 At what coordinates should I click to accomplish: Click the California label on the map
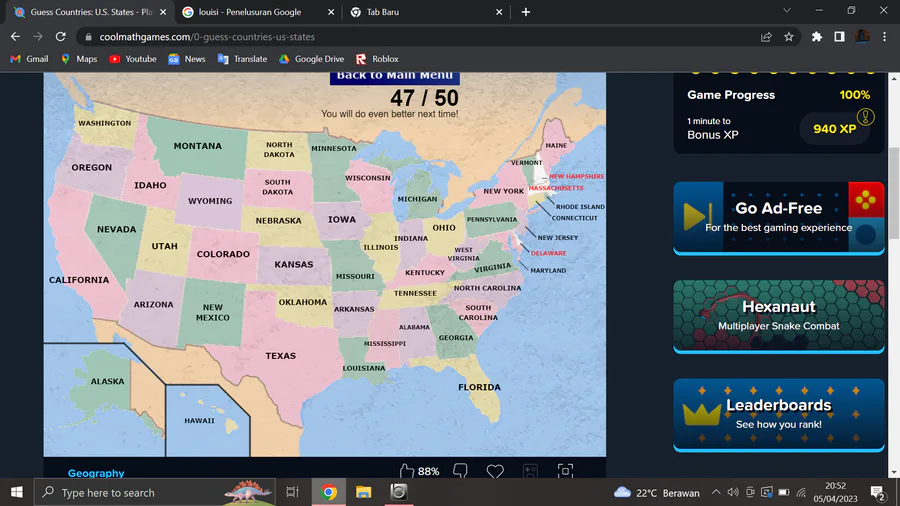point(79,280)
